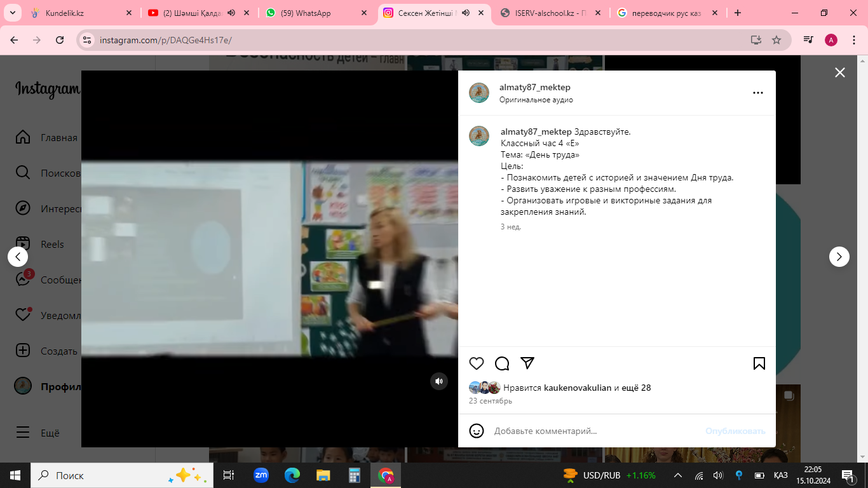The height and width of the screenshot is (488, 868).
Task: Open the Search magnifier in Instagram sidebar
Action: [x=23, y=173]
